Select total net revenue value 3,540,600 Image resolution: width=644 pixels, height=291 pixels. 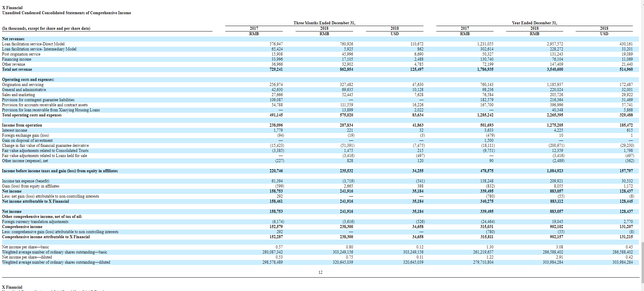(555, 69)
